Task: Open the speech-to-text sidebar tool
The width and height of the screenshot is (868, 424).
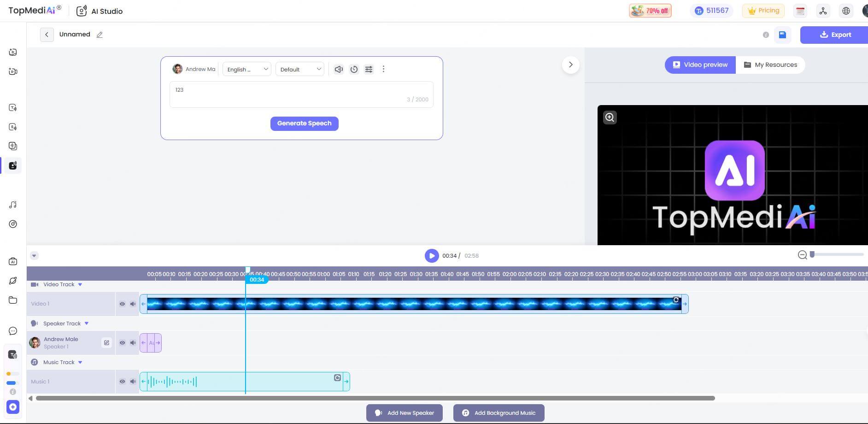Action: click(13, 127)
